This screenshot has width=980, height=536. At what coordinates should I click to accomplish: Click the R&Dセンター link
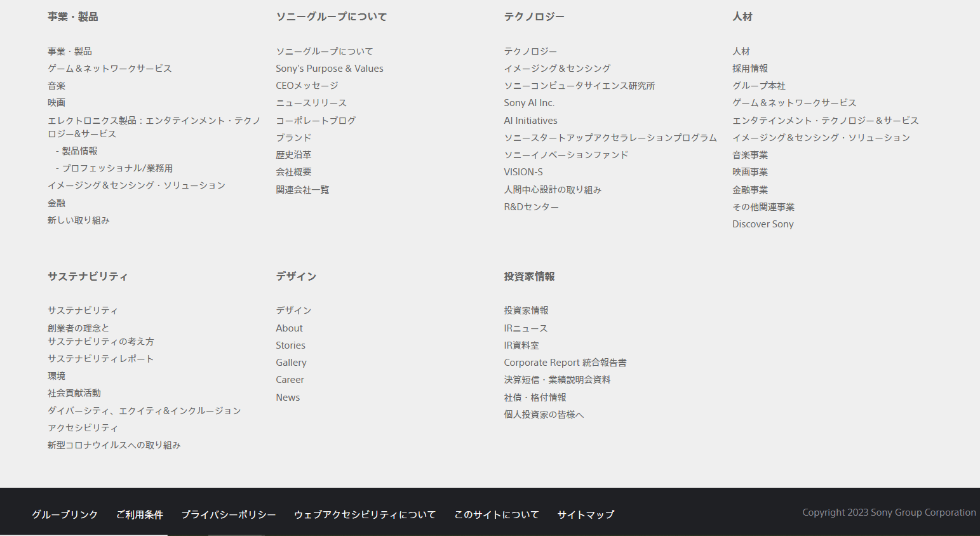point(531,207)
